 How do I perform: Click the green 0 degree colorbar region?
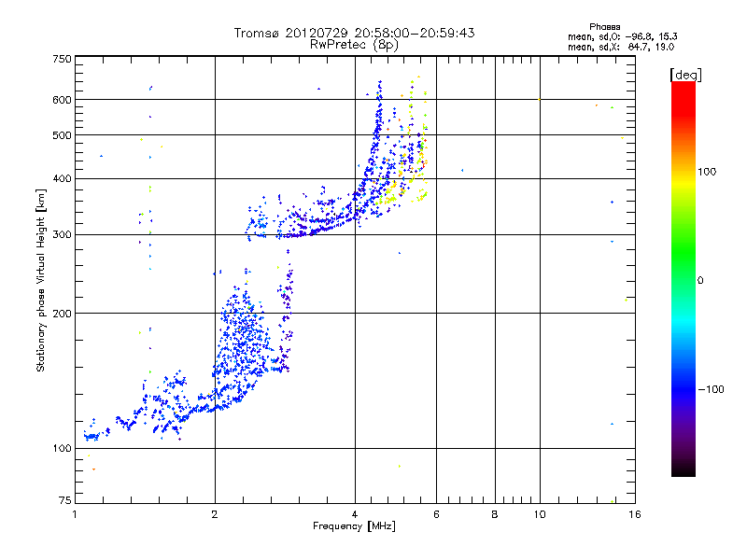click(684, 278)
